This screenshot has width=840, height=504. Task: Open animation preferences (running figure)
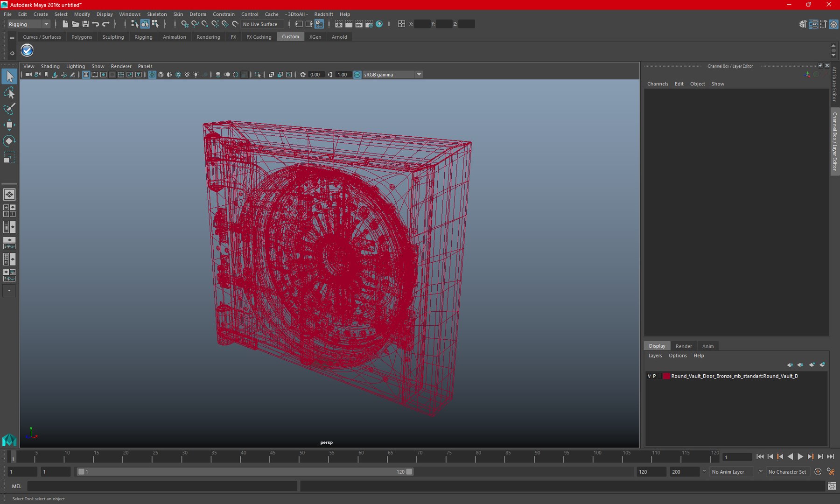pyautogui.click(x=831, y=472)
